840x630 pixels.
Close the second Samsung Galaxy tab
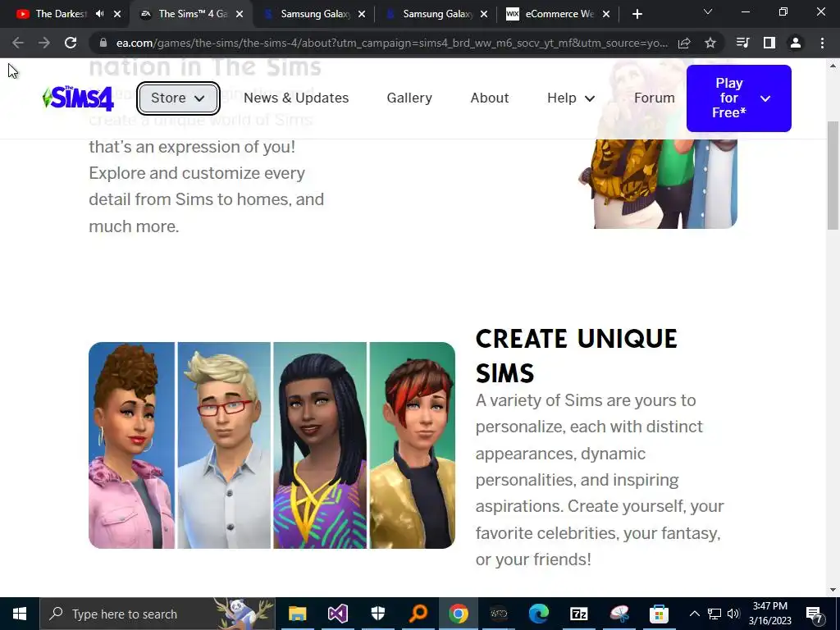[x=484, y=14]
